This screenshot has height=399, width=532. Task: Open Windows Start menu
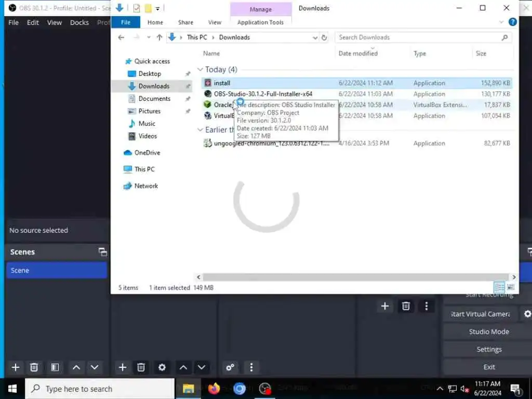[x=12, y=389]
